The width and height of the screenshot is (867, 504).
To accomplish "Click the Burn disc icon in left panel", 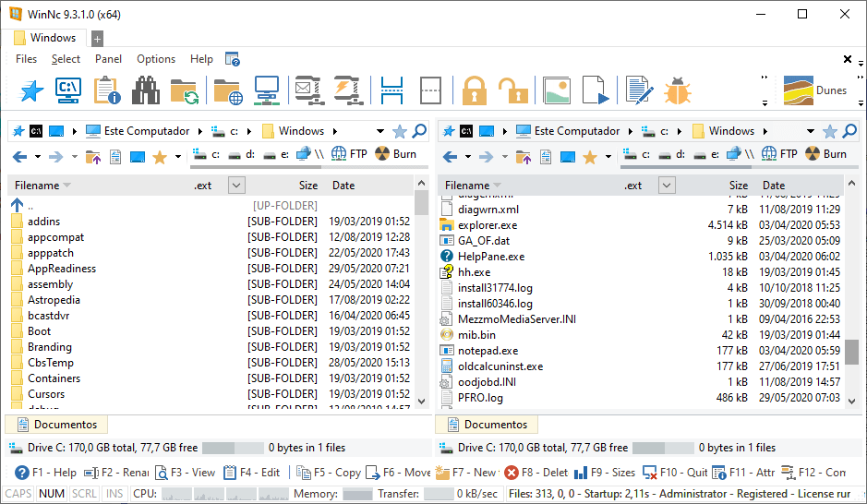I will (396, 154).
